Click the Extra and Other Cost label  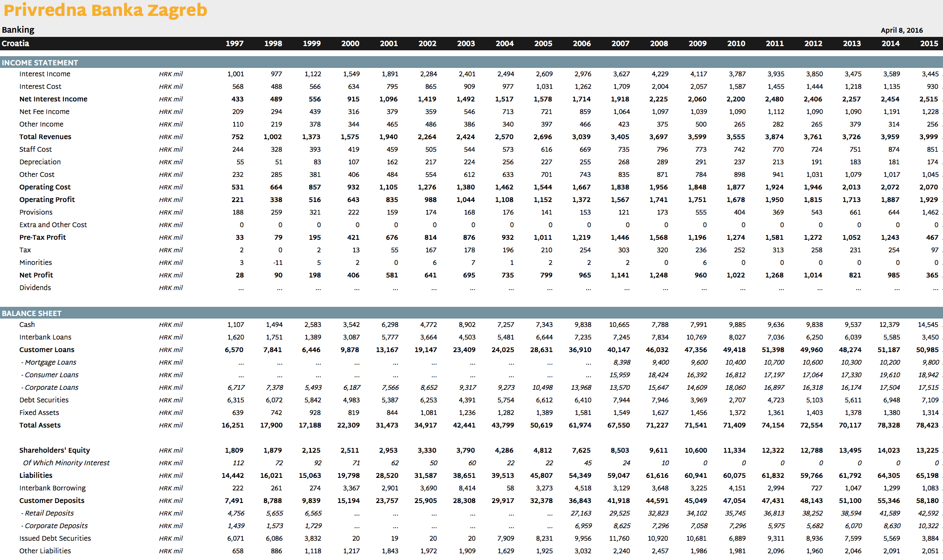53,225
